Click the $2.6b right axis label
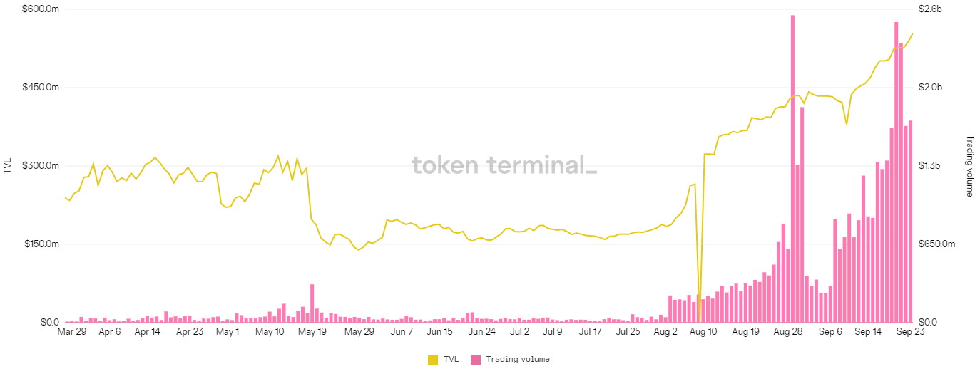The image size is (980, 369). tap(929, 9)
